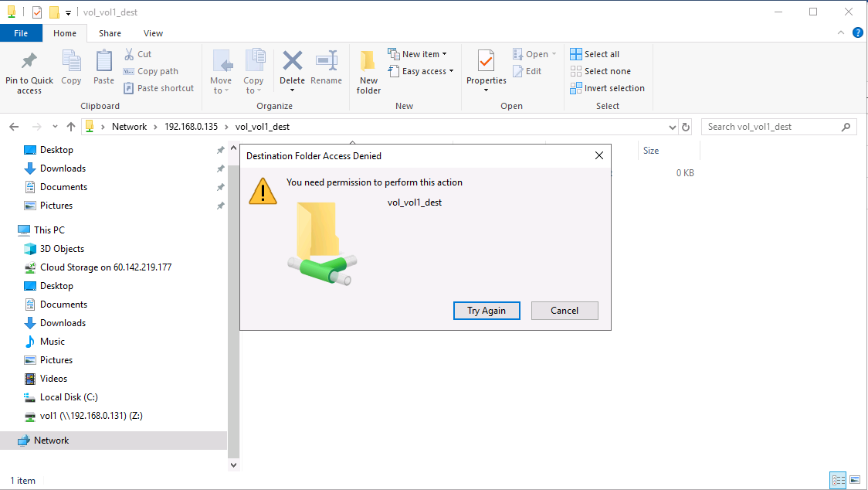
Task: Click the Paste clipboard icon
Action: (103, 61)
